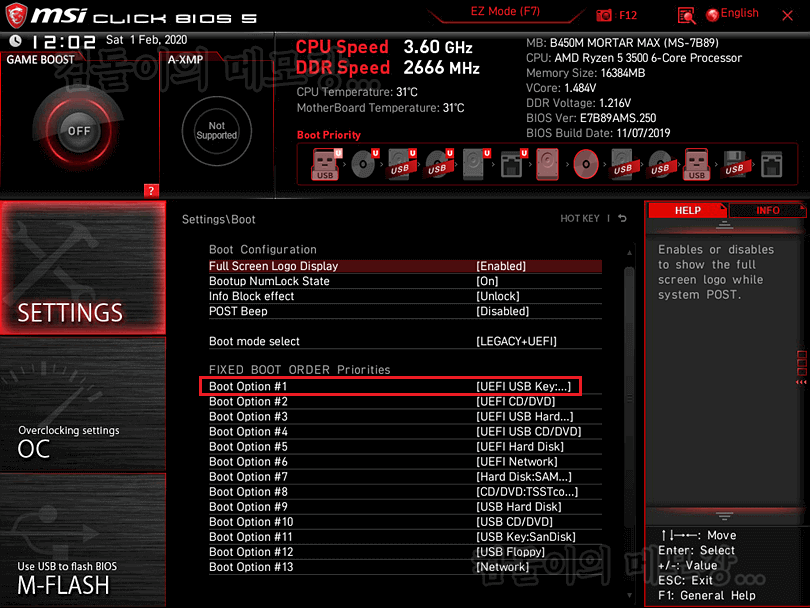
Task: Switch to the HELP tab
Action: point(688,210)
